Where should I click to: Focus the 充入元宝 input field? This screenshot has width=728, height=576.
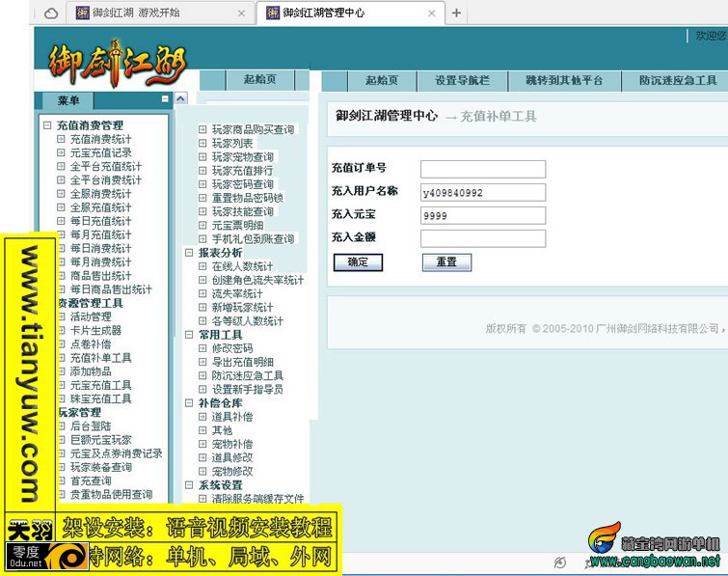pyautogui.click(x=483, y=215)
